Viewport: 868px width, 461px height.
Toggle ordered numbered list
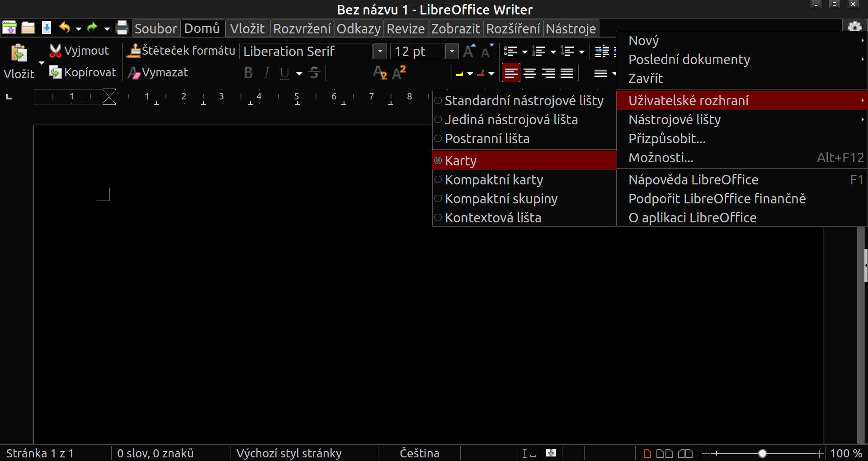[x=539, y=52]
